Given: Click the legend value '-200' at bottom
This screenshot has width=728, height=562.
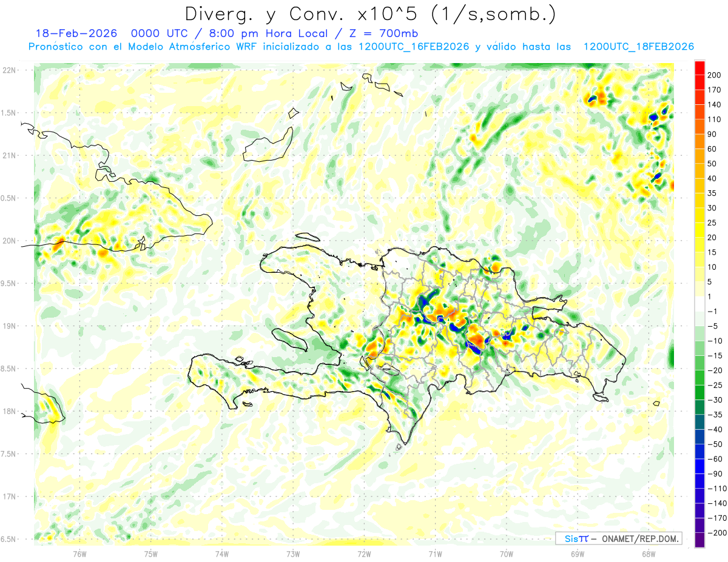Looking at the screenshot, I should [717, 533].
